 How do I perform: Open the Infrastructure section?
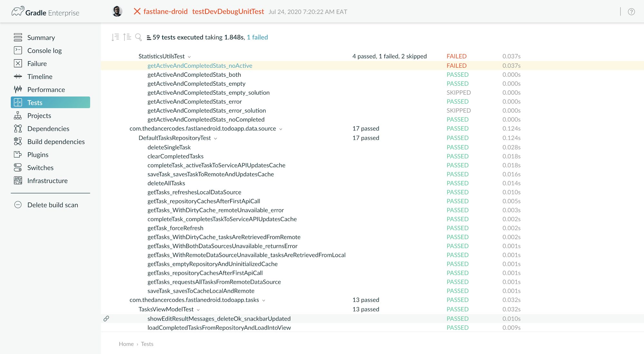(x=47, y=181)
